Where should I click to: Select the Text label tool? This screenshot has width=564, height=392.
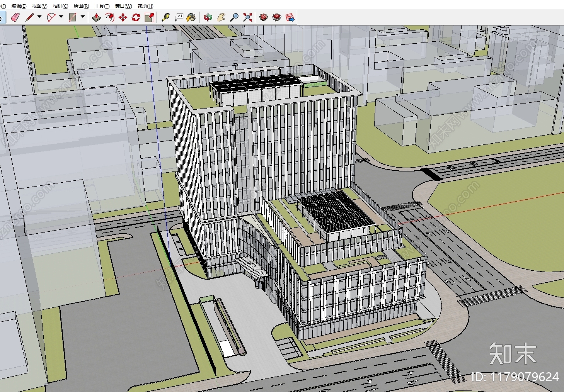(179, 17)
